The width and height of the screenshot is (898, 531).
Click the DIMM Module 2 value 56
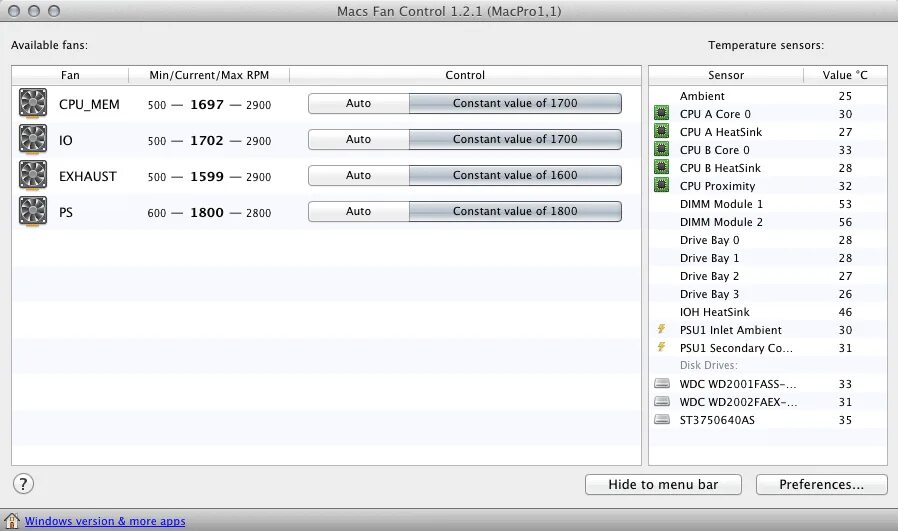tap(845, 222)
